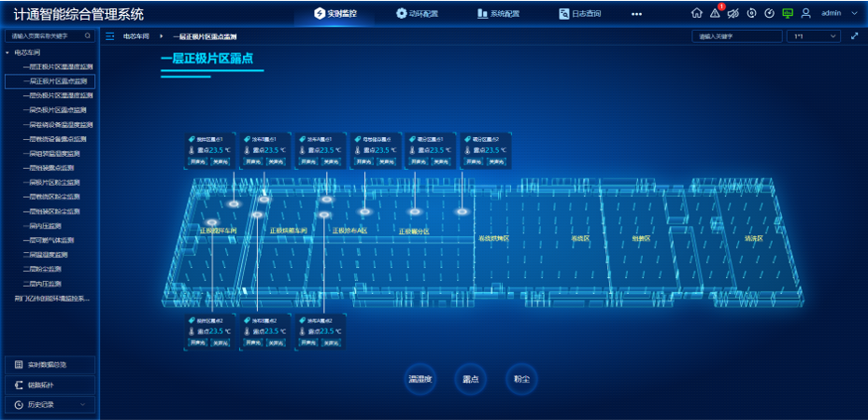Click the user profile icon
This screenshot has height=420, width=868.
pos(806,14)
